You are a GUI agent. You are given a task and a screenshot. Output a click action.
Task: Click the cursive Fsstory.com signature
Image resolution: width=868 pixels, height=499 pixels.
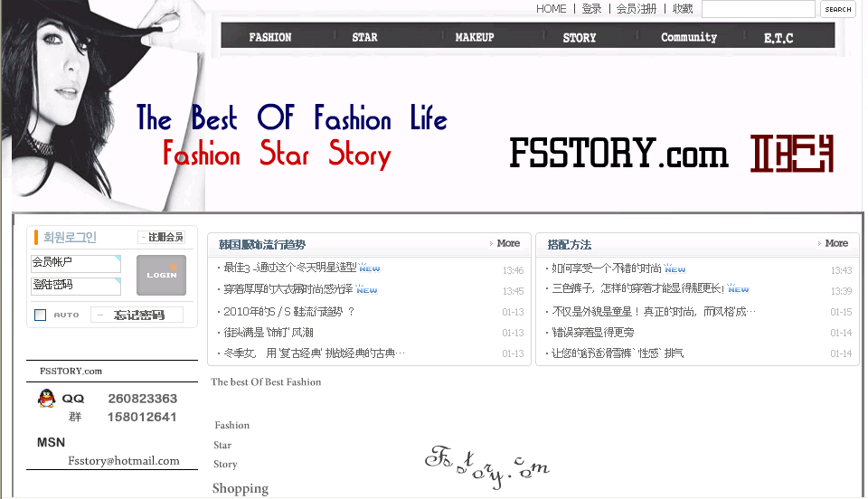coord(487,466)
